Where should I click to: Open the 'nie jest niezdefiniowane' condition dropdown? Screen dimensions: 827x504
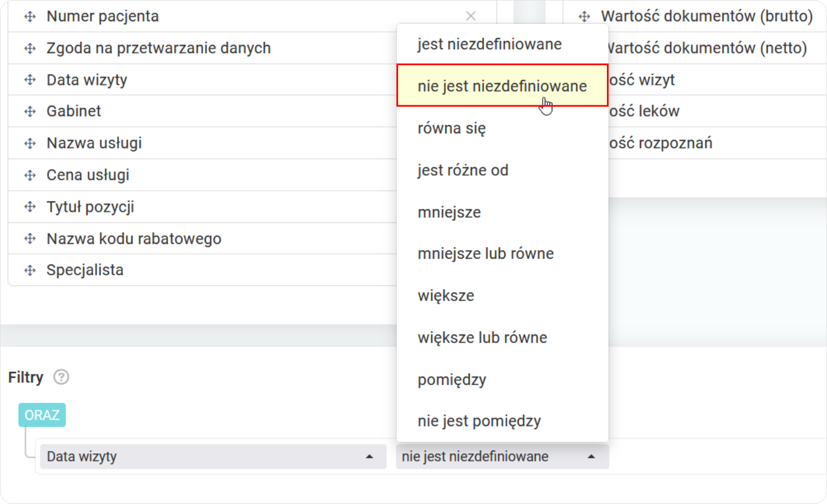502,456
